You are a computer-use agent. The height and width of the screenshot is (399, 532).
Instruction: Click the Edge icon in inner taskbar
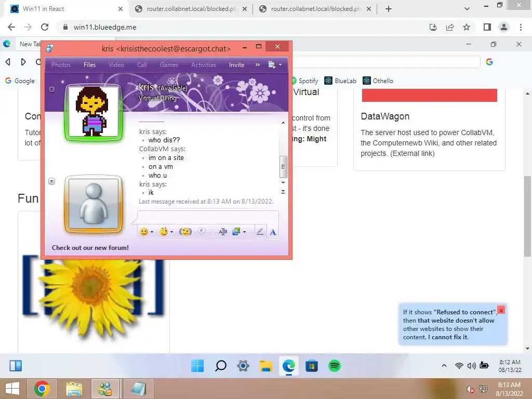pos(289,366)
